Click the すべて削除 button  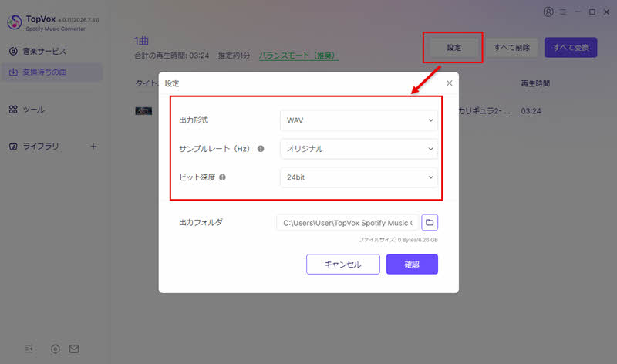[511, 48]
